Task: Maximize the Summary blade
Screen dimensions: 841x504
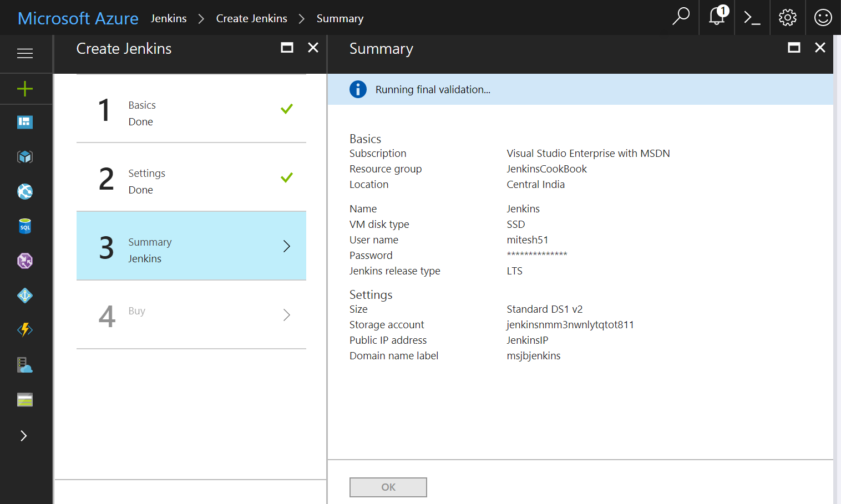Action: point(794,48)
